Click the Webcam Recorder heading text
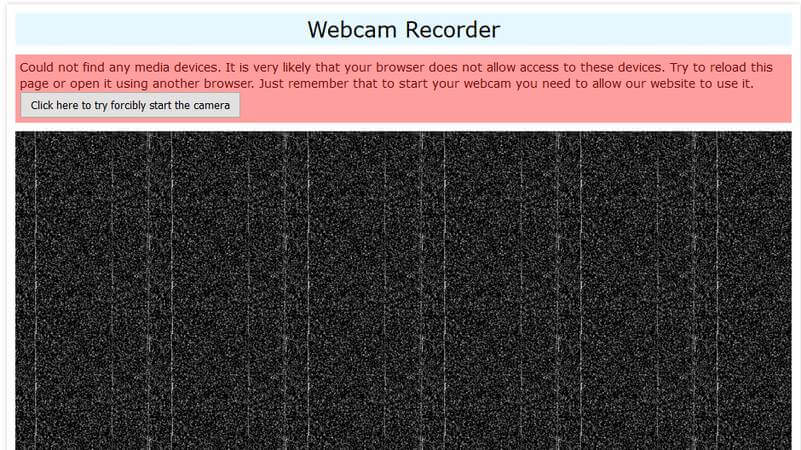This screenshot has height=450, width=801. click(x=404, y=30)
